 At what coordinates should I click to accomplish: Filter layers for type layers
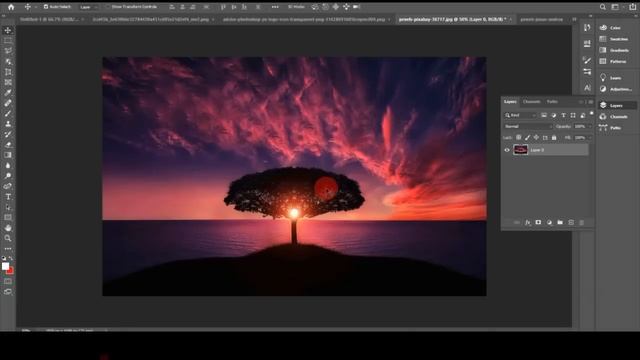click(x=563, y=116)
